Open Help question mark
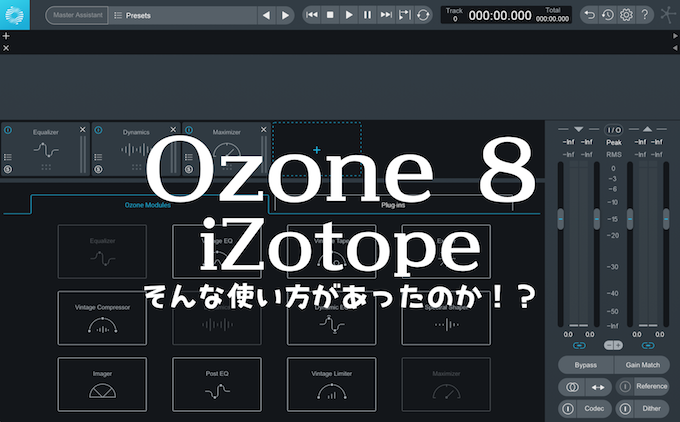This screenshot has height=422, width=680. tap(645, 15)
